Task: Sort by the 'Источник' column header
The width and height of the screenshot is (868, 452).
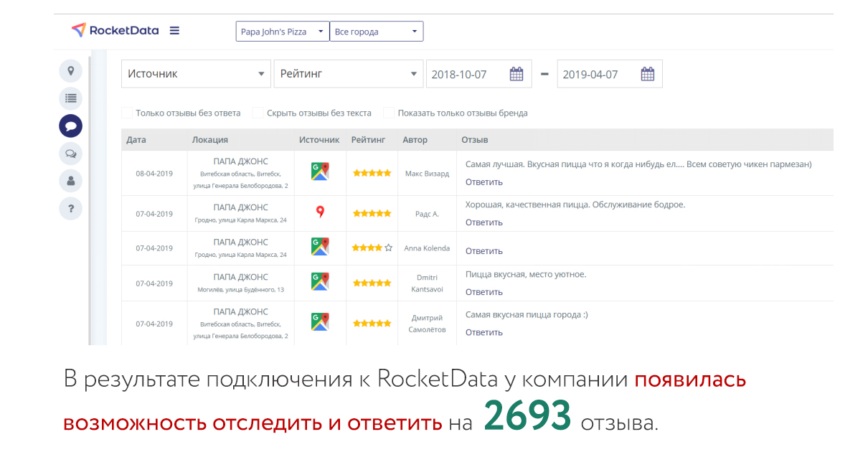Action: coord(319,140)
